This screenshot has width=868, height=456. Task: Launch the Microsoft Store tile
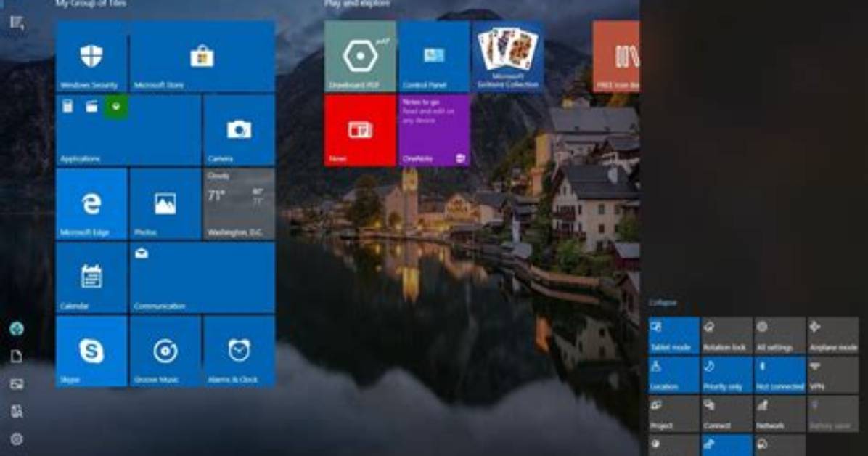(x=202, y=57)
